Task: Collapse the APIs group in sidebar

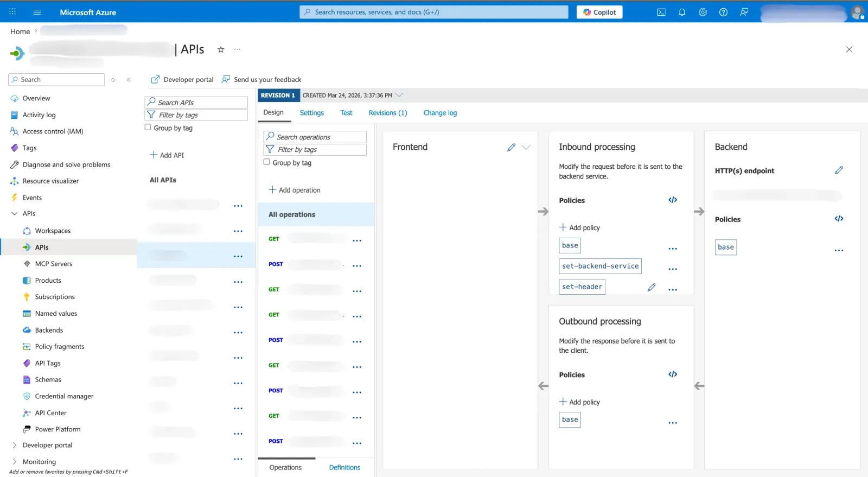Action: tap(15, 214)
